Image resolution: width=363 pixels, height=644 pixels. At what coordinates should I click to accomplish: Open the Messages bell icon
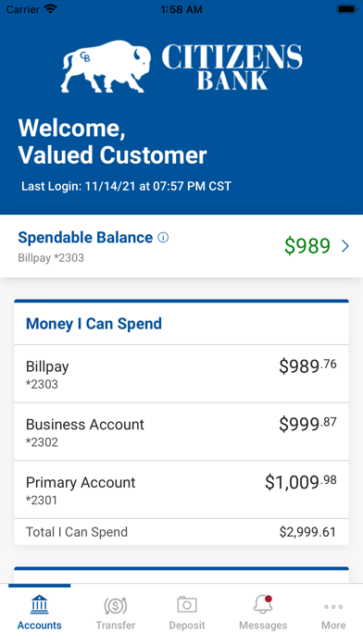pyautogui.click(x=263, y=604)
